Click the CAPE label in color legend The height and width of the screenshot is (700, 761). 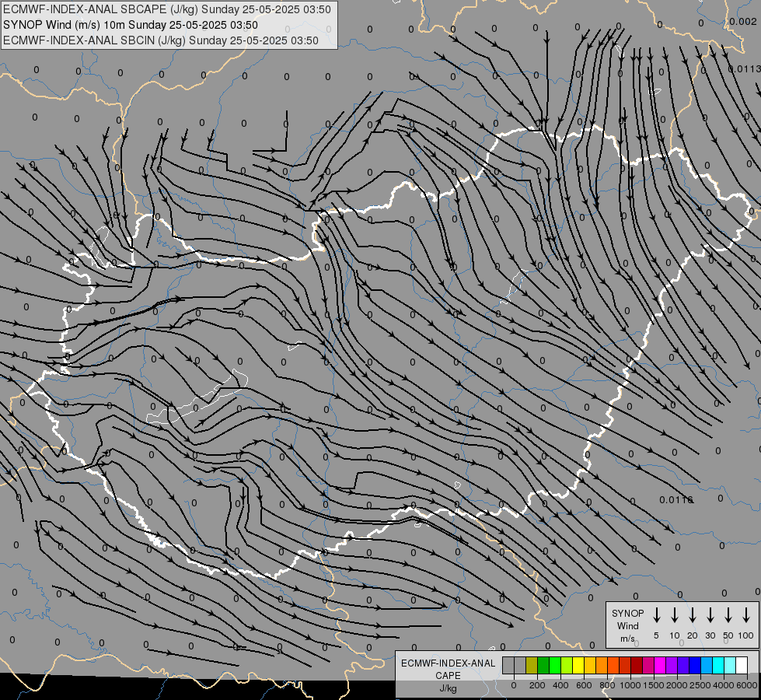click(x=448, y=676)
